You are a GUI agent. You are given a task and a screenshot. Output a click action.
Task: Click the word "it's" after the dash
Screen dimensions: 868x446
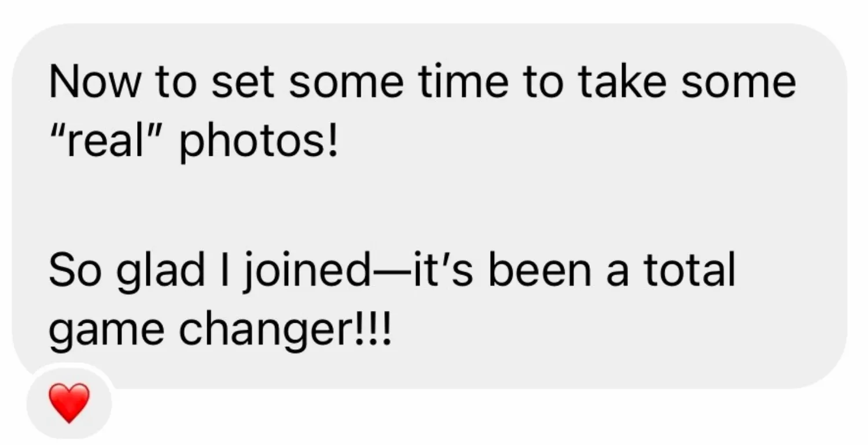[x=443, y=270]
